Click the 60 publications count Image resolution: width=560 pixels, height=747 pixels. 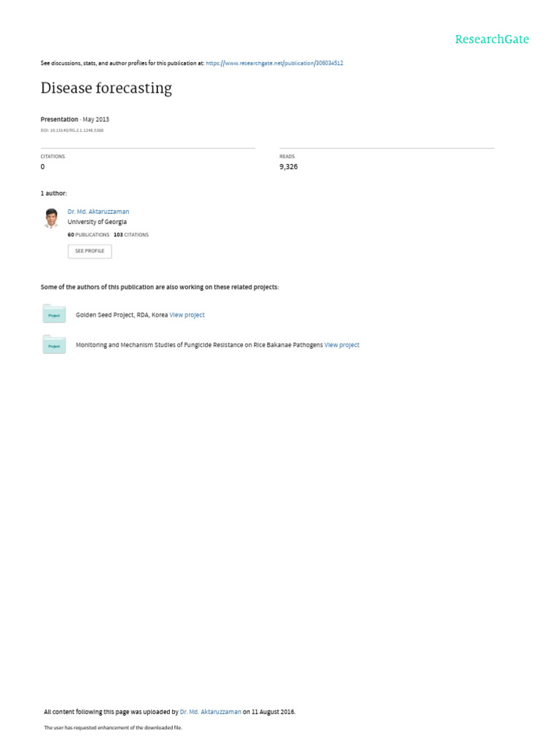coord(88,235)
